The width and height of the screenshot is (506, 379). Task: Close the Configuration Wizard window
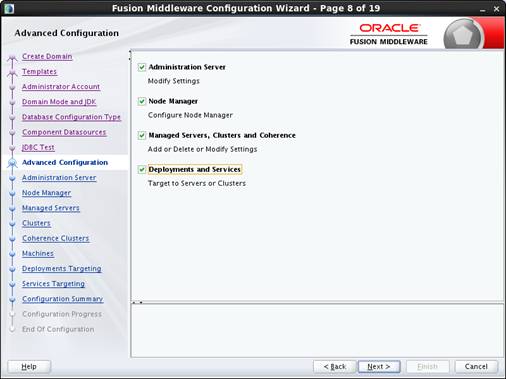point(496,9)
